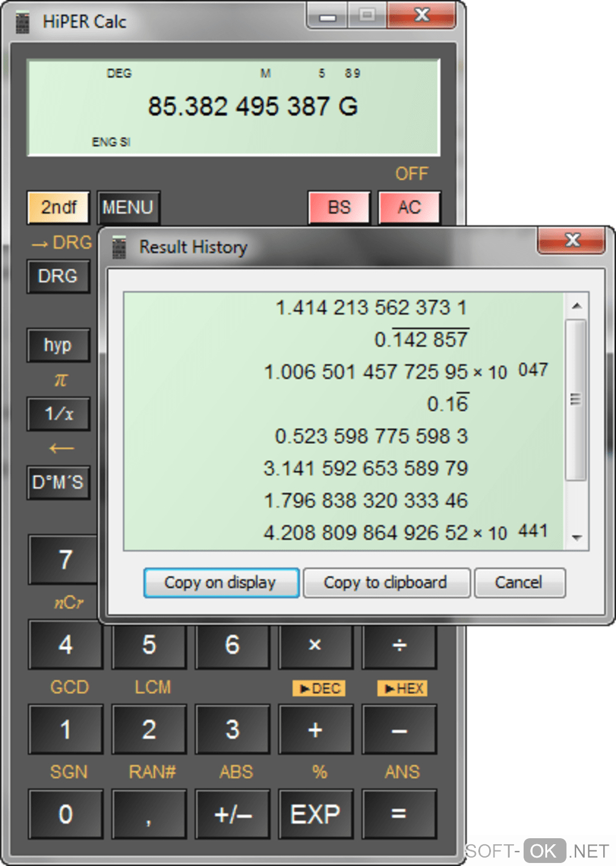This screenshot has height=866, width=616.
Task: Toggle sign with the +/− key
Action: point(233,814)
